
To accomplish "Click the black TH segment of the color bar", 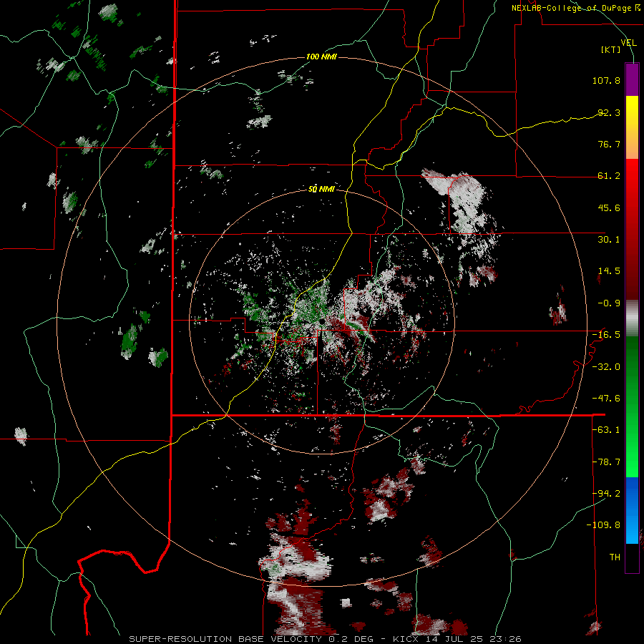I will tap(632, 558).
